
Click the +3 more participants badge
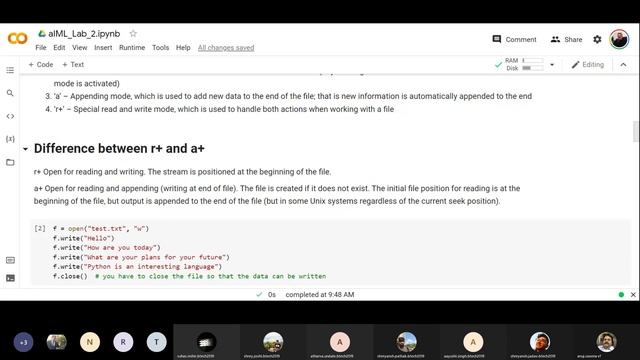coord(23,342)
